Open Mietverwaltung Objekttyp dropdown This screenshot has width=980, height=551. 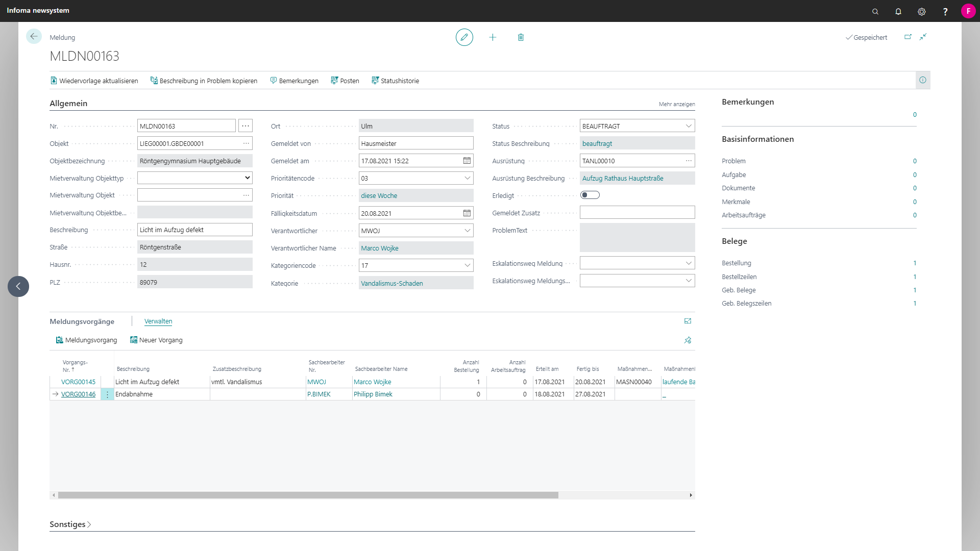click(x=247, y=178)
